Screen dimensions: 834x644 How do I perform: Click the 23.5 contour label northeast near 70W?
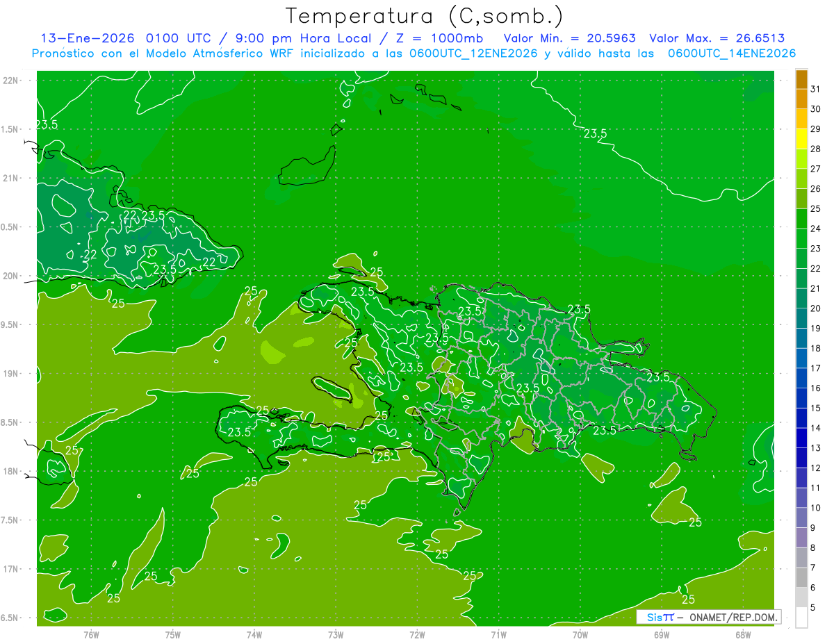point(595,134)
